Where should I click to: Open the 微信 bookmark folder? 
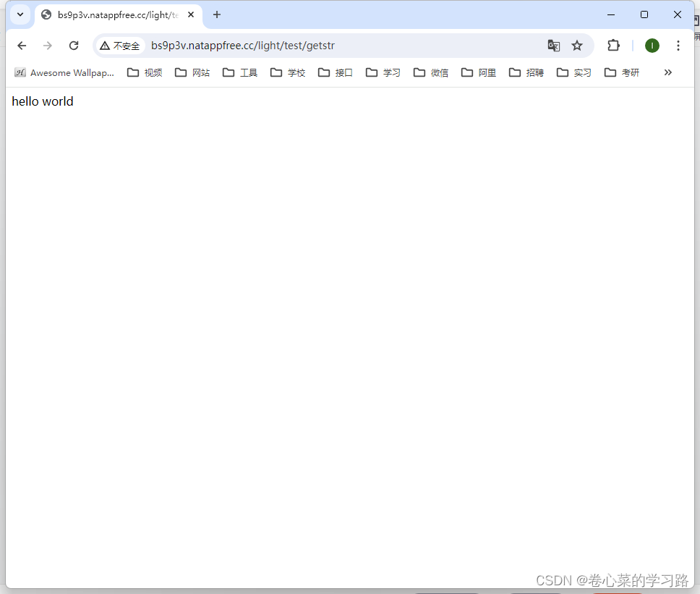point(431,73)
